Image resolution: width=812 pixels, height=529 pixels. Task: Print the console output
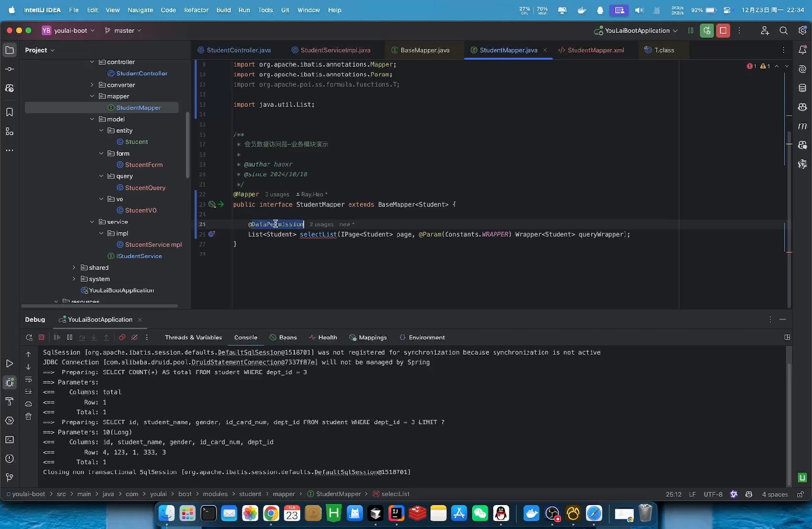click(28, 404)
